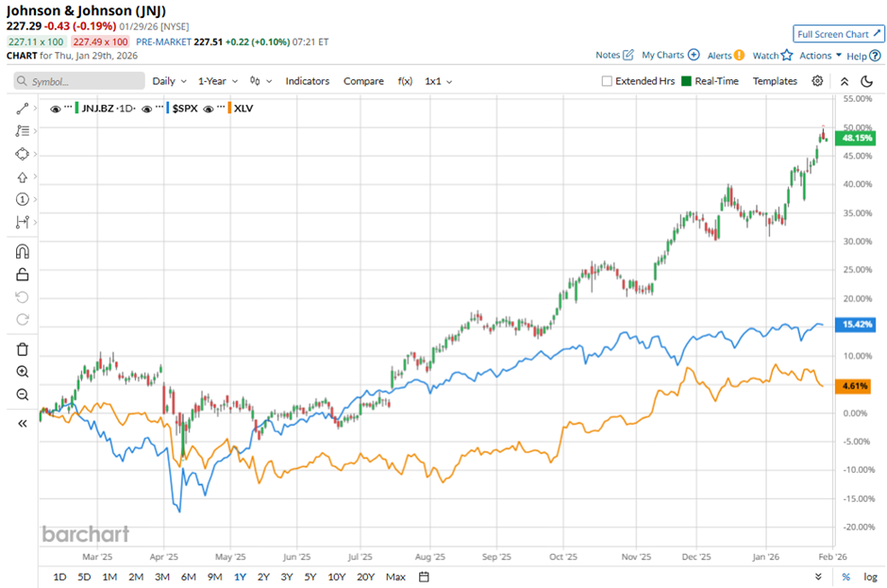The height and width of the screenshot is (588, 887).
Task: Switch to dark mode with the moon icon
Action: pyautogui.click(x=867, y=81)
